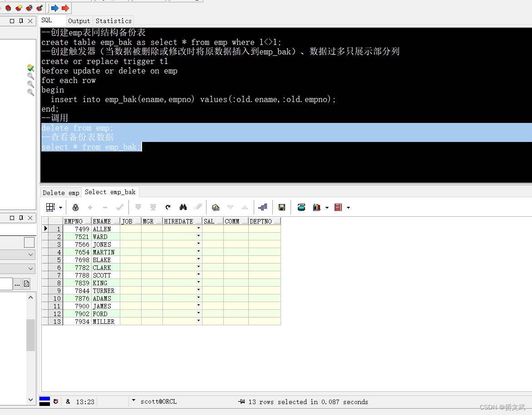The image size is (532, 415).
Task: Switch to the Output tab
Action: coord(79,21)
